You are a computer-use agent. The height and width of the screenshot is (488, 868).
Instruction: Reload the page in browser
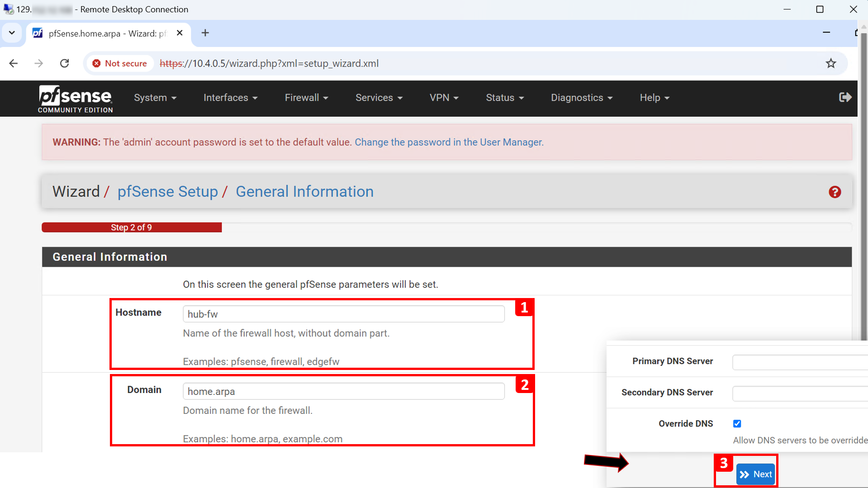click(65, 63)
